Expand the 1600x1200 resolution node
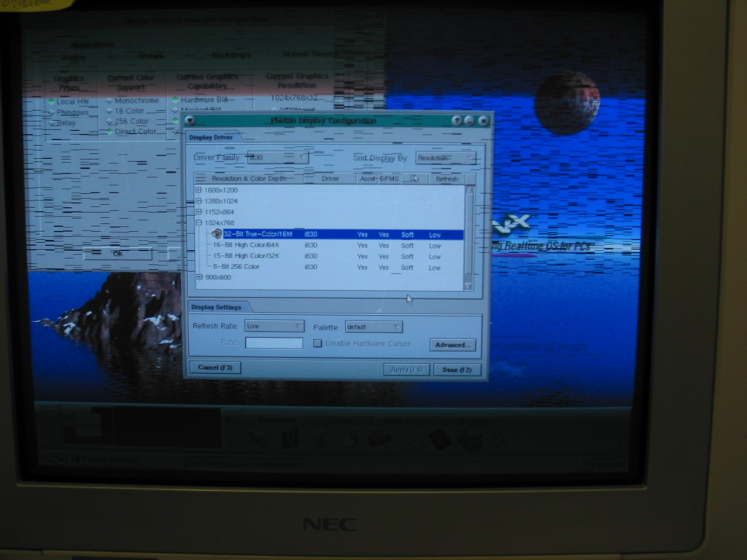Viewport: 747px width, 560px height. click(x=198, y=190)
